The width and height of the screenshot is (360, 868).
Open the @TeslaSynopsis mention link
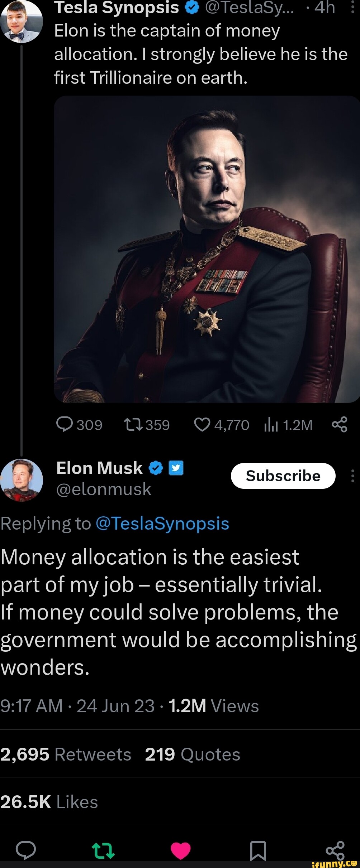point(162,524)
